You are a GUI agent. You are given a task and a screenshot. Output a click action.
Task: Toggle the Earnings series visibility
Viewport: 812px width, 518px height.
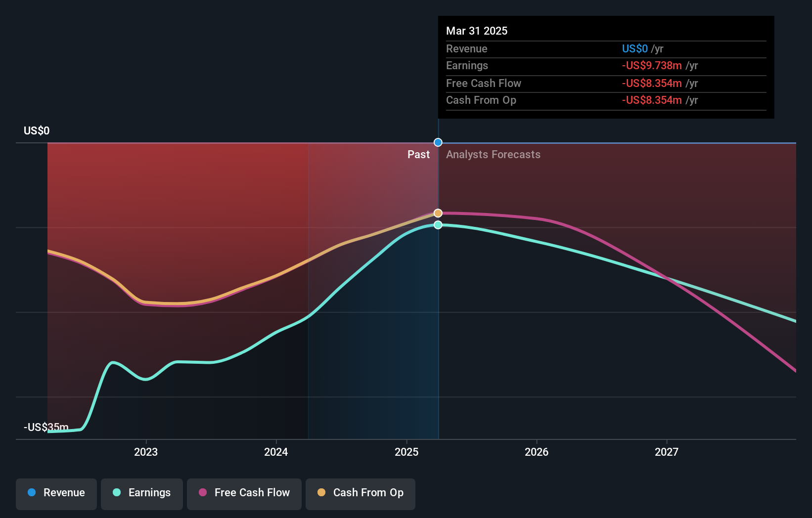[x=142, y=494]
